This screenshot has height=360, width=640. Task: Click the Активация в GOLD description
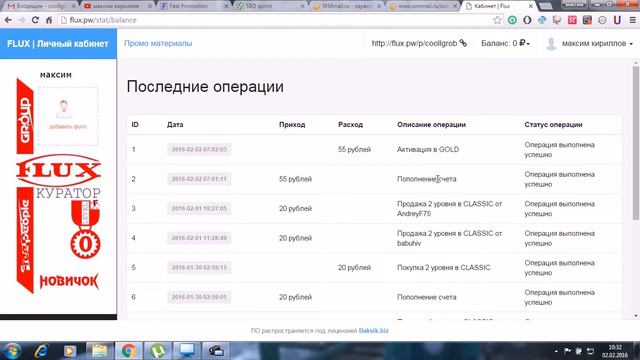tap(428, 149)
